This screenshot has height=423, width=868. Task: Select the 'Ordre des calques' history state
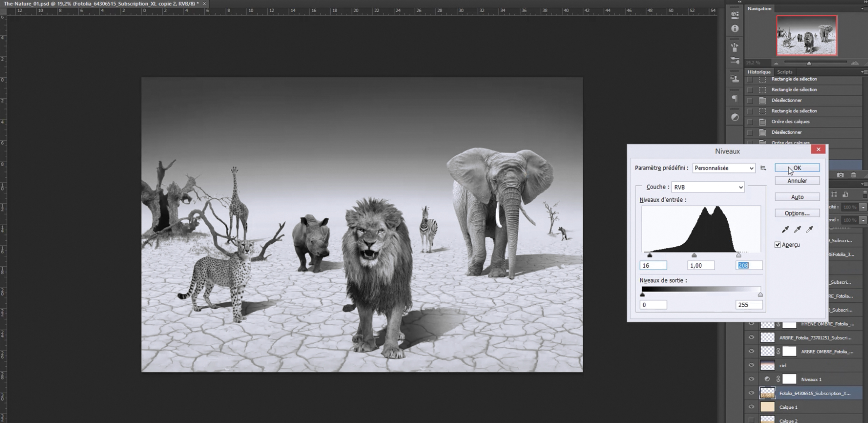point(790,121)
